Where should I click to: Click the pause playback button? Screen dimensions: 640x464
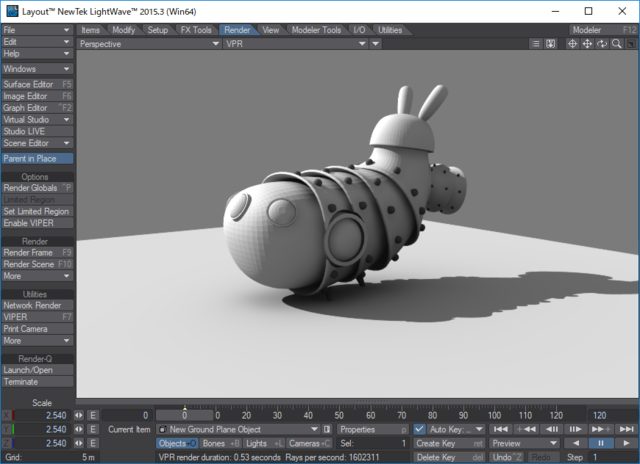(601, 443)
